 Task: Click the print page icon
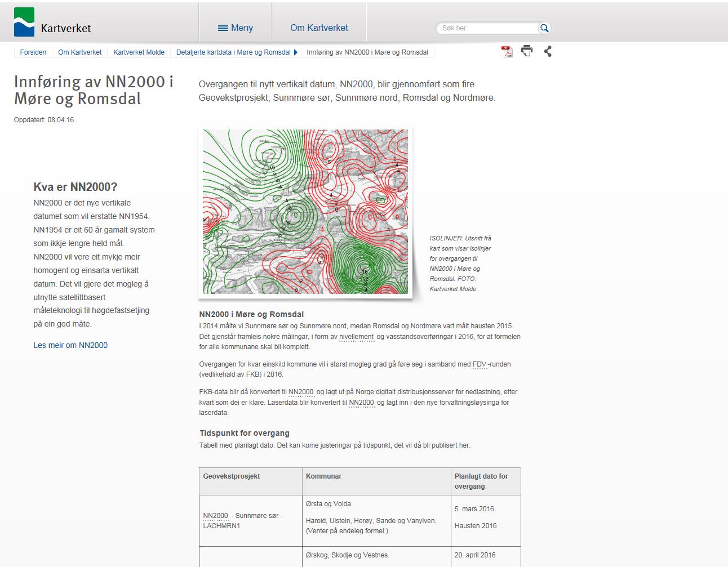pyautogui.click(x=527, y=51)
